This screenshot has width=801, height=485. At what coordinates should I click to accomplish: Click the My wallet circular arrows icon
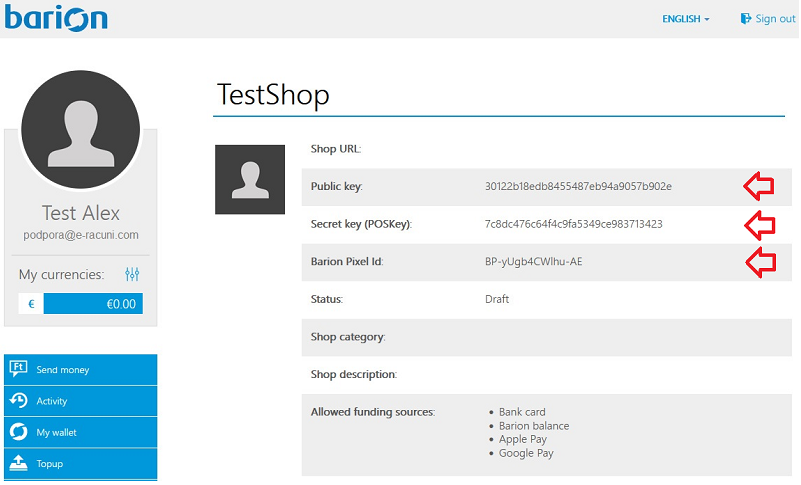(x=18, y=432)
